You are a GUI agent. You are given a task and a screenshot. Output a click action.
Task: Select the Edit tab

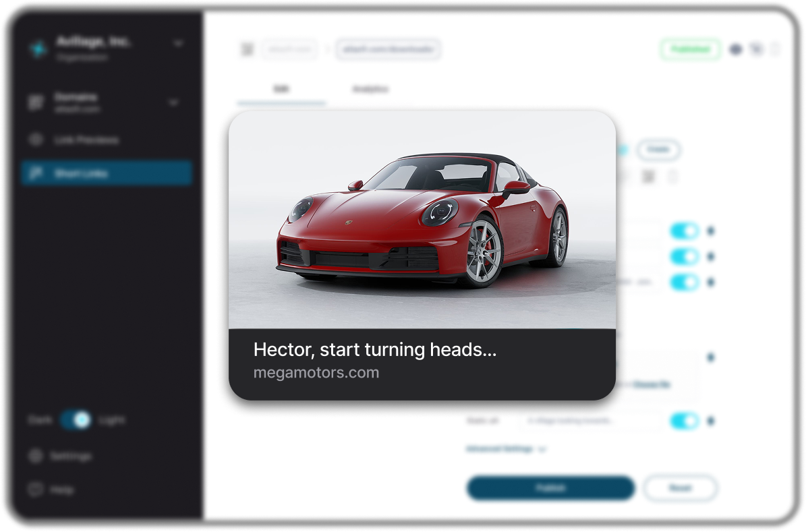281,89
